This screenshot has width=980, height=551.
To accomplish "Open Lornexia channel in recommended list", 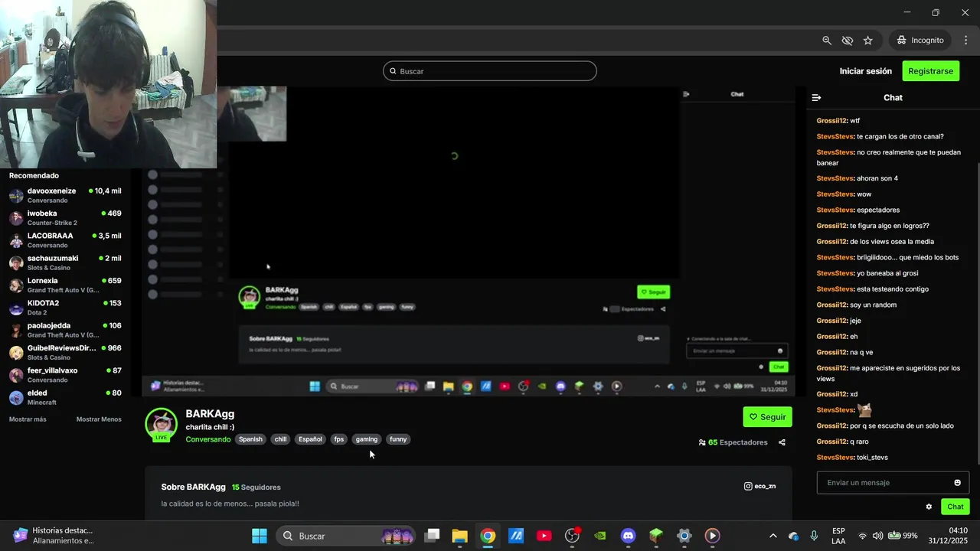I will coord(65,285).
